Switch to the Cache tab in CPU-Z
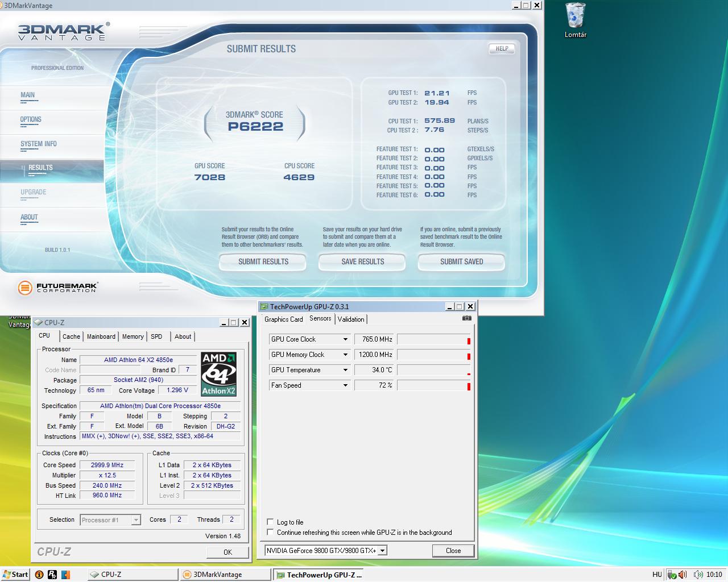 [71, 336]
